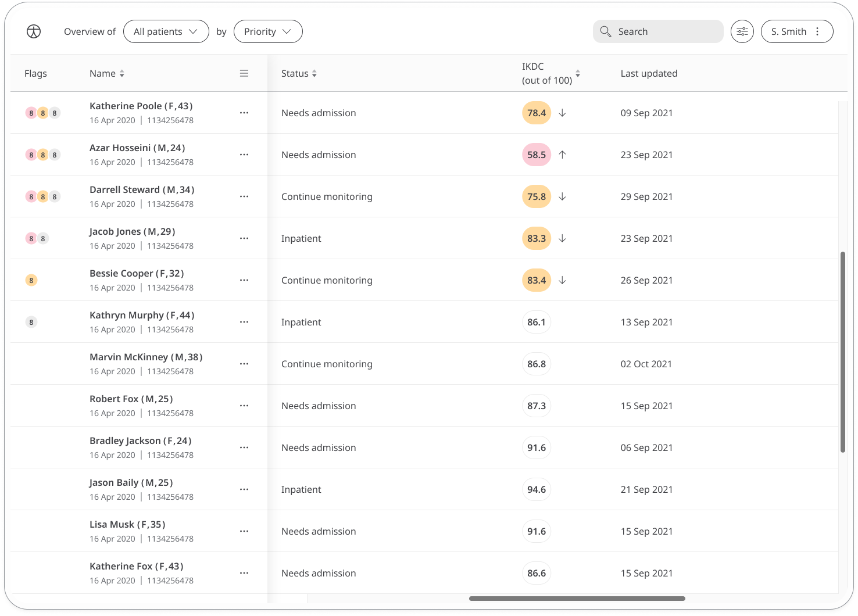
Task: Open Kathryn Murphy patient record
Action: (142, 315)
